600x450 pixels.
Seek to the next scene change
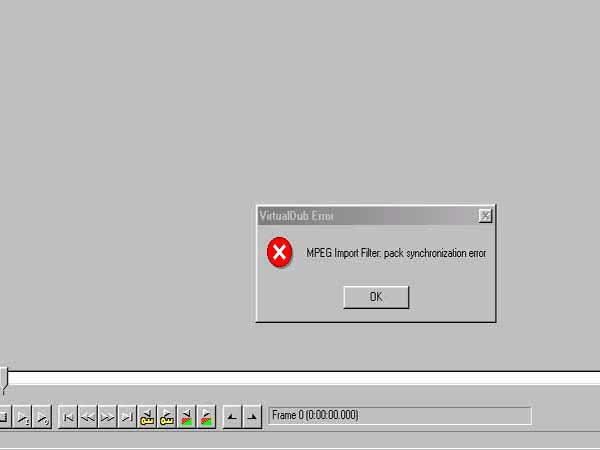pos(206,417)
